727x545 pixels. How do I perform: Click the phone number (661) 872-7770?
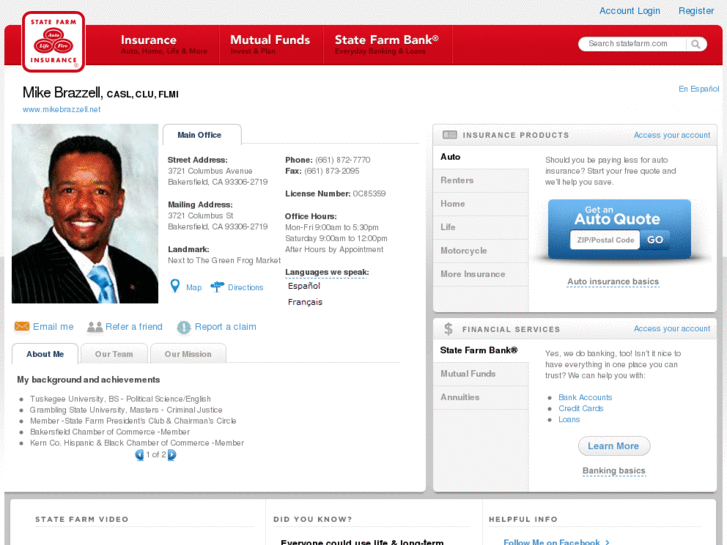tap(343, 160)
